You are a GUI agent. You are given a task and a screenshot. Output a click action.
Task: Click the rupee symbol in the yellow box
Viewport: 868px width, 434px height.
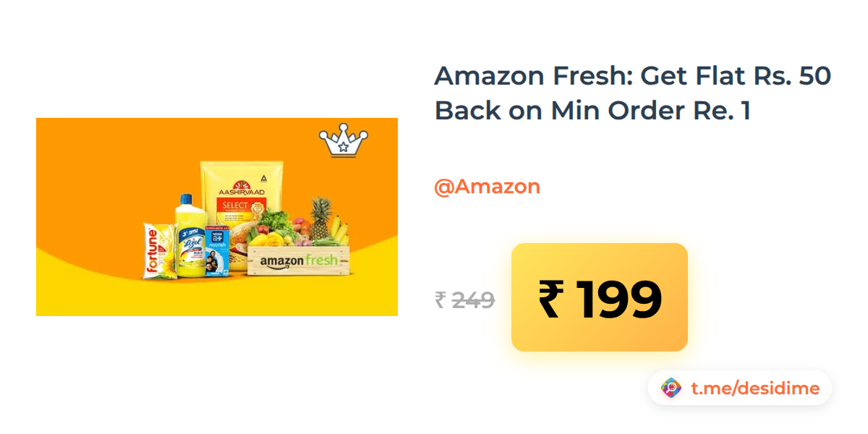[549, 299]
